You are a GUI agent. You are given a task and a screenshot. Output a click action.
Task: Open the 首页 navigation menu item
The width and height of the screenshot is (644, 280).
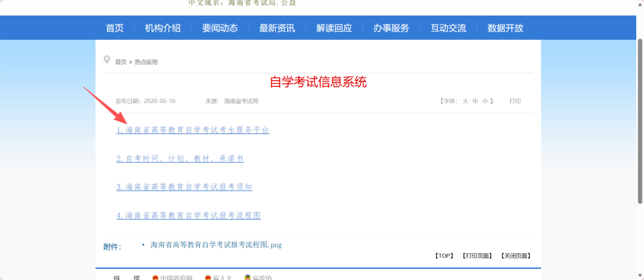(x=114, y=29)
